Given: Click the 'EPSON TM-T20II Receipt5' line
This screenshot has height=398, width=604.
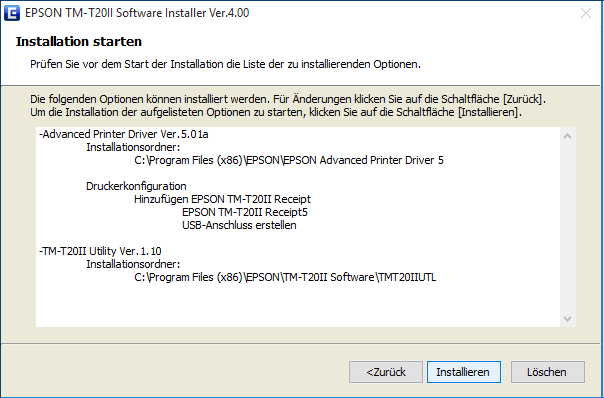Looking at the screenshot, I should pyautogui.click(x=245, y=212).
